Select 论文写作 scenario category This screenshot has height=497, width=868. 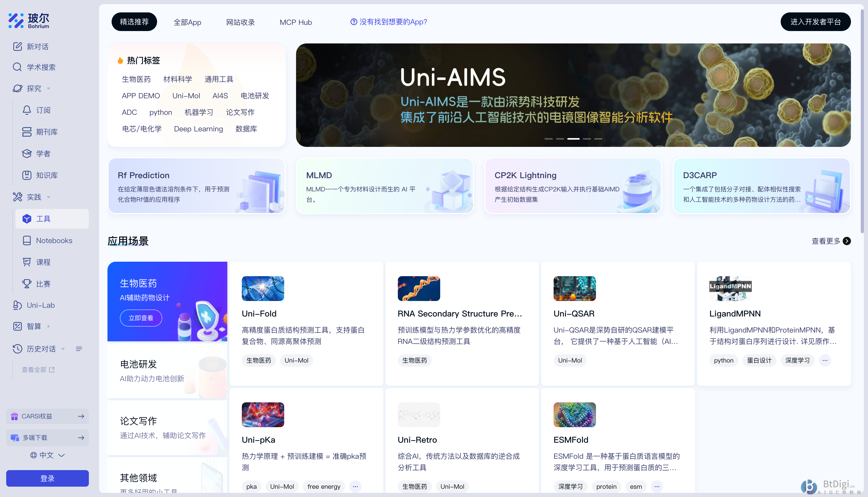tap(167, 427)
